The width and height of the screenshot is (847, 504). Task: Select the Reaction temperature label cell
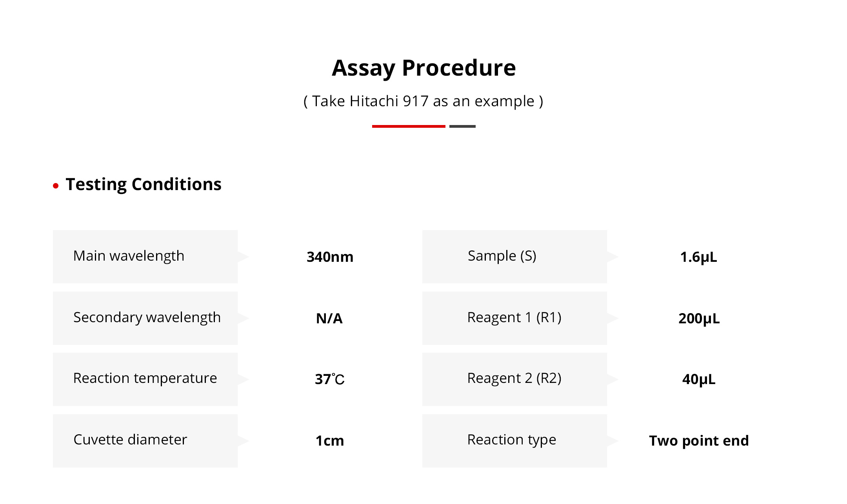pos(145,379)
